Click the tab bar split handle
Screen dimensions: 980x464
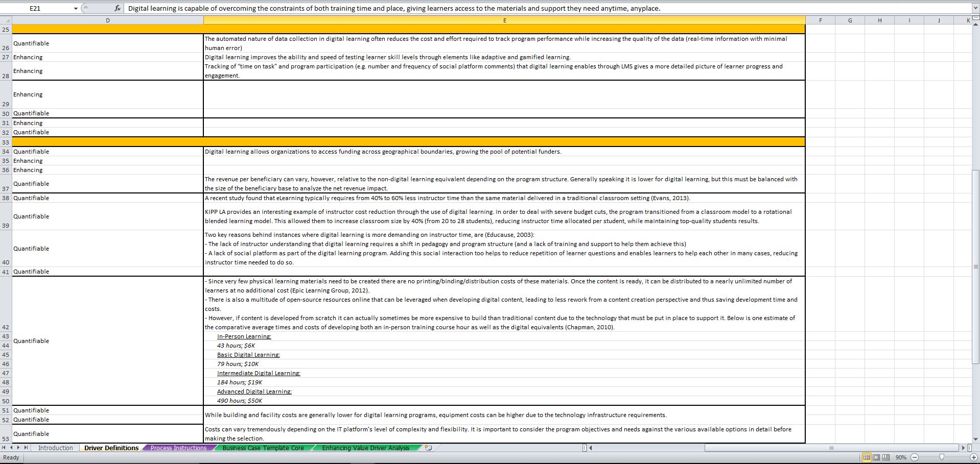coord(585,448)
